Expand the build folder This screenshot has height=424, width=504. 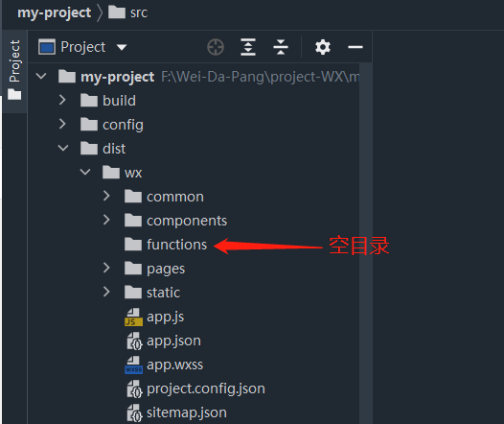(x=62, y=100)
